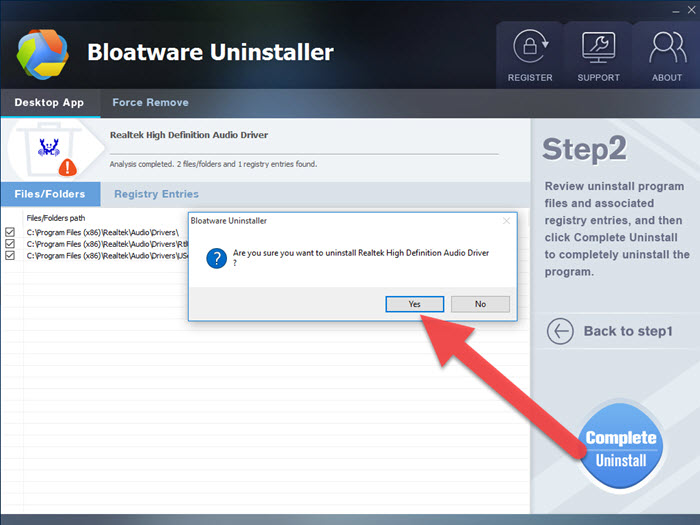Click the Bloatware Uninstaller logo
Viewport: 700px width, 525px height.
click(43, 54)
